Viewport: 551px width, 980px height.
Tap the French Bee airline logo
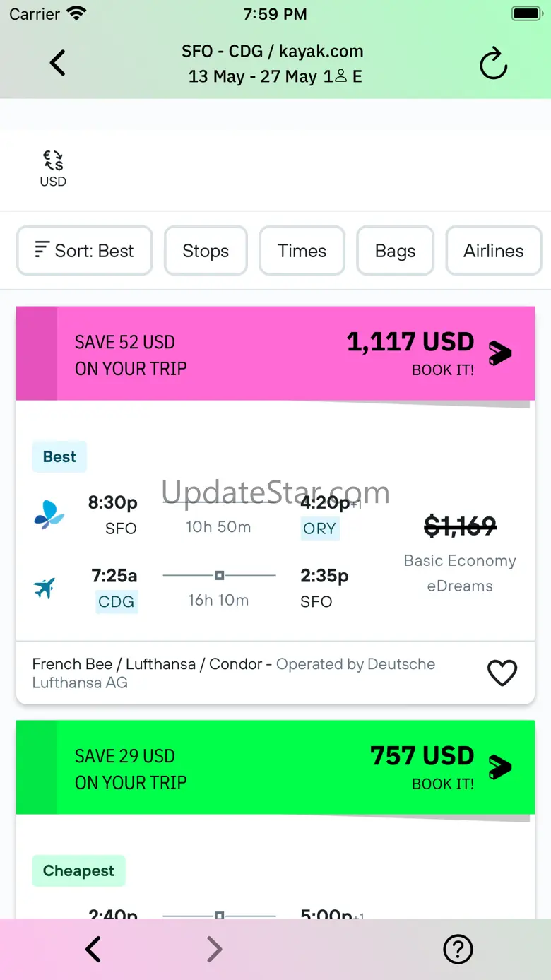(x=49, y=515)
